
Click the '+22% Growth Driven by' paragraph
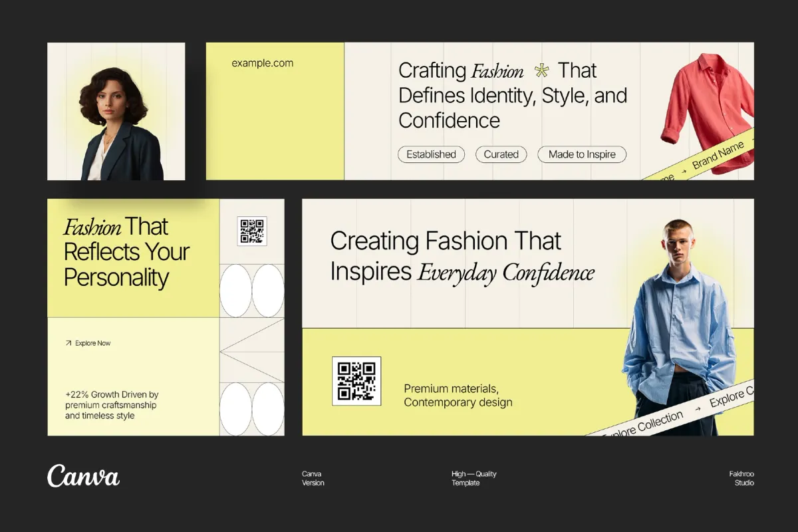[112, 405]
